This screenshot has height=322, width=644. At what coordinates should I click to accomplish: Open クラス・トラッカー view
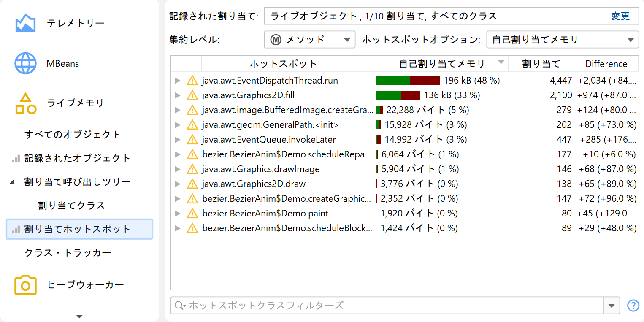68,253
